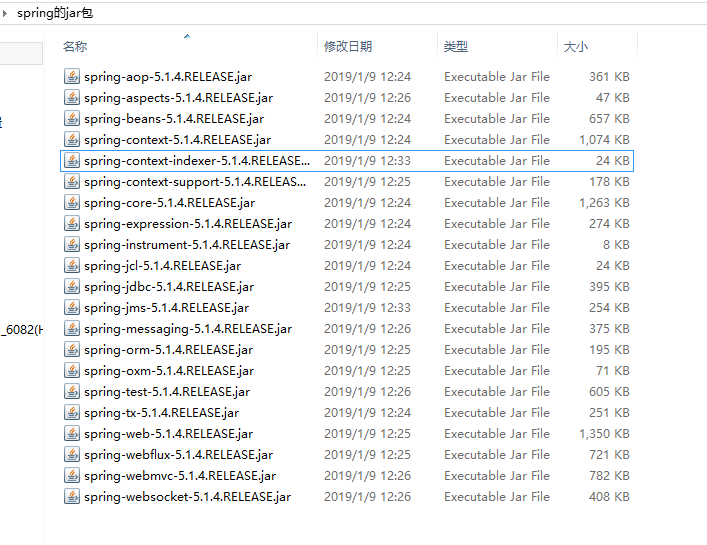Click the spring-oxm jar file icon
The width and height of the screenshot is (707, 545).
[x=72, y=371]
